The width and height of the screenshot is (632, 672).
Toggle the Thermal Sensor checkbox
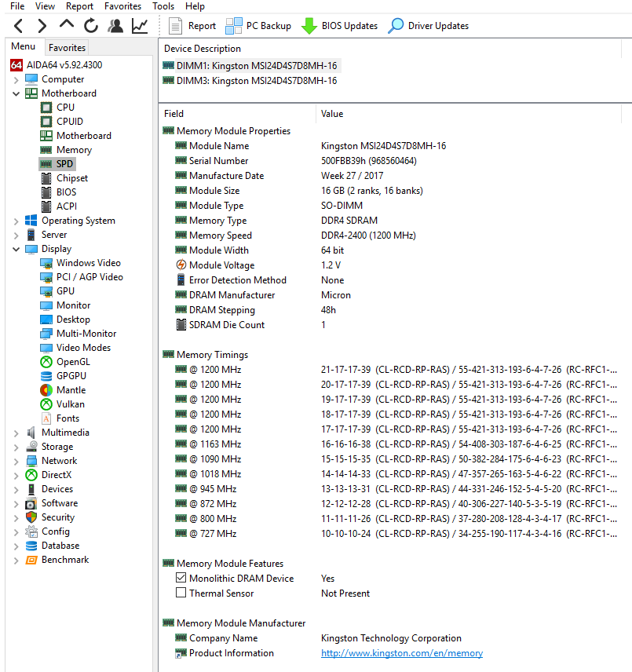point(181,593)
